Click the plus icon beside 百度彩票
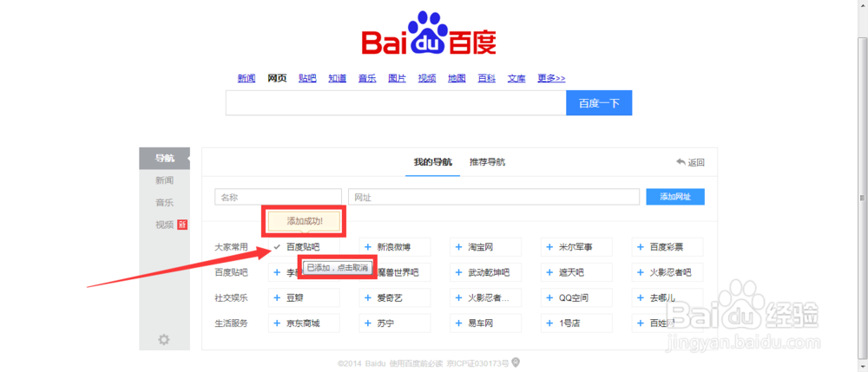Screen dimensions: 868x372 pyautogui.click(x=640, y=247)
